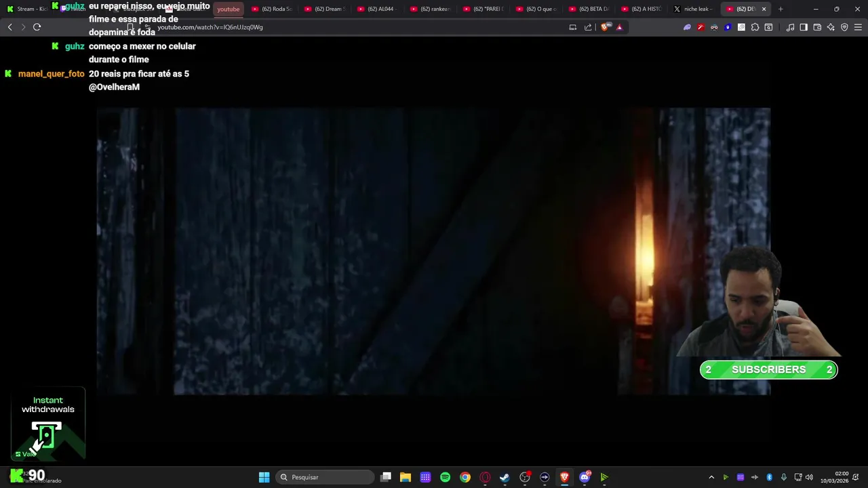Switch to the 'youtube' group tab label
Image resolution: width=868 pixels, height=488 pixels.
(x=229, y=9)
